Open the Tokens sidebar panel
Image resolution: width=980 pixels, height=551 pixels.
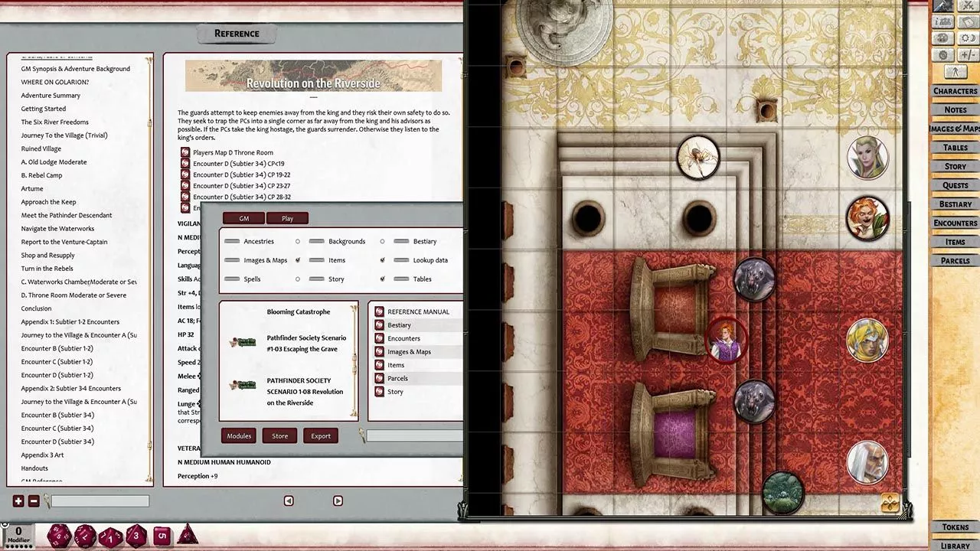click(955, 527)
